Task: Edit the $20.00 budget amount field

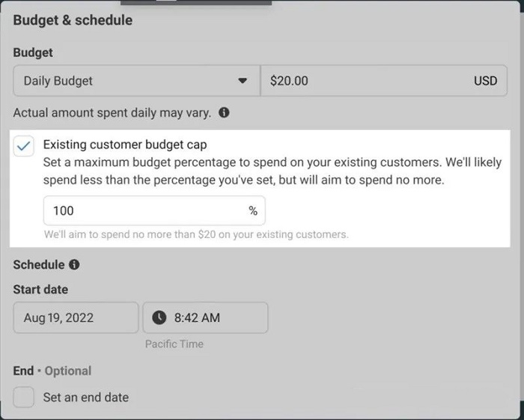Action: [x=383, y=81]
